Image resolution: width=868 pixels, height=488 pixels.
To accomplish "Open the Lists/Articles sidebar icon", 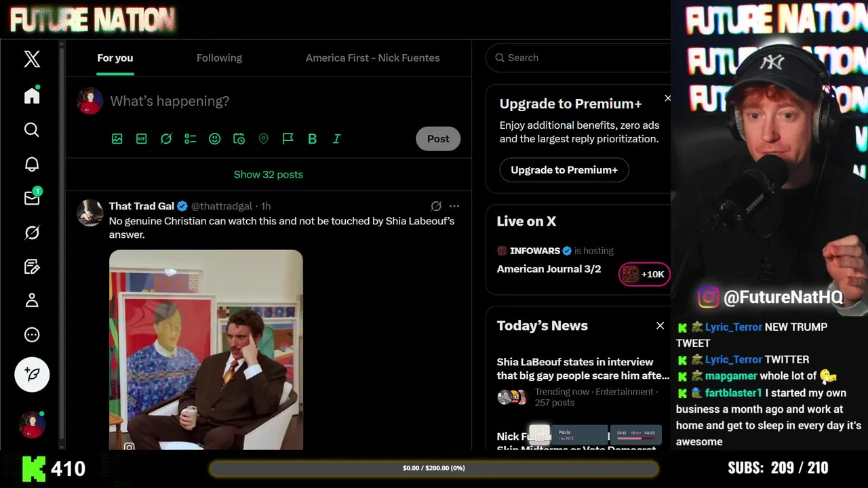I will point(32,266).
